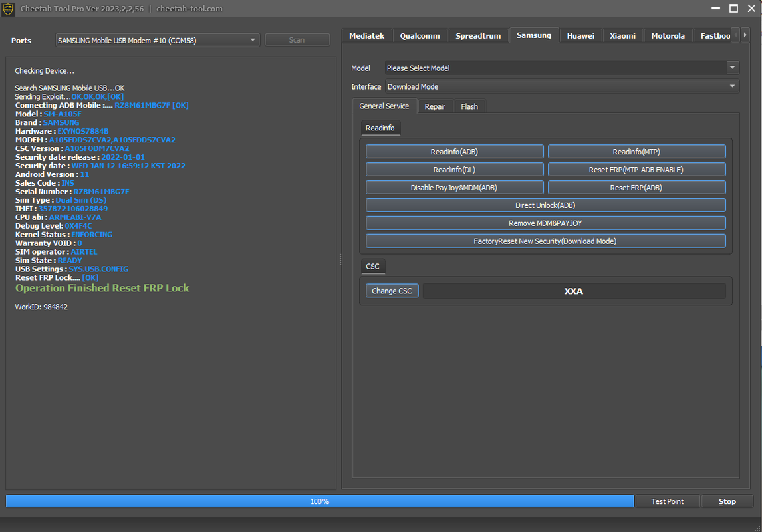
Task: Click the hardware value EXYNOS7884B
Action: pyautogui.click(x=83, y=131)
